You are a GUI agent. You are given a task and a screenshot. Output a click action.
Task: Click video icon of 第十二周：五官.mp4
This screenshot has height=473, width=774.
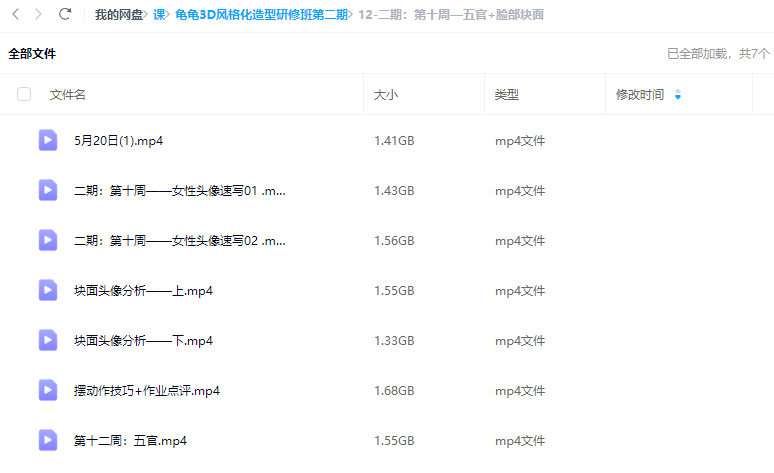tap(47, 440)
